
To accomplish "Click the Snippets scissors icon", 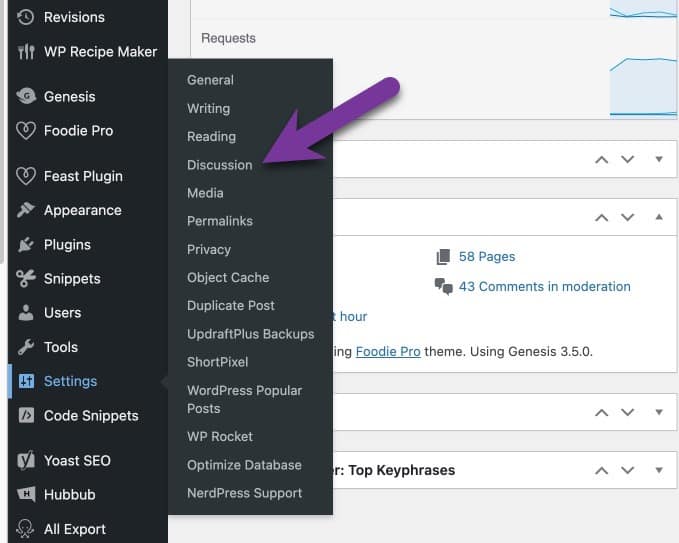I will [26, 278].
